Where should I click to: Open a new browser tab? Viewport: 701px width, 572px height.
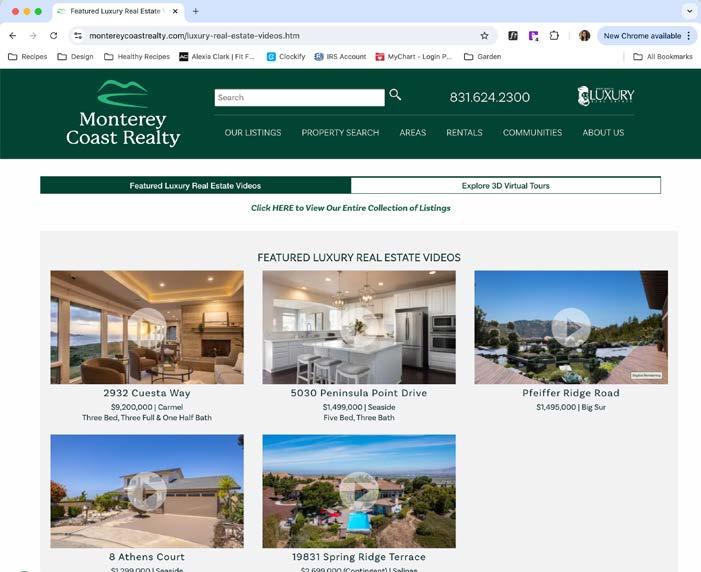[195, 11]
